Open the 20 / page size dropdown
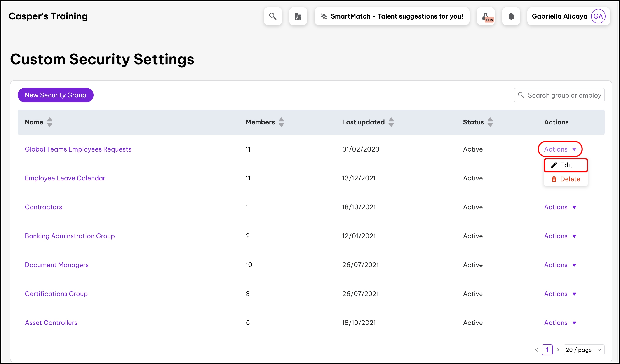The height and width of the screenshot is (364, 620). point(583,350)
